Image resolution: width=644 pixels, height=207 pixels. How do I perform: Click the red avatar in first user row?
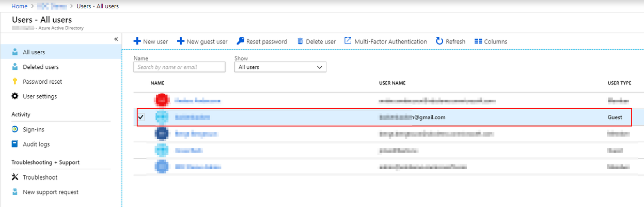pyautogui.click(x=162, y=100)
